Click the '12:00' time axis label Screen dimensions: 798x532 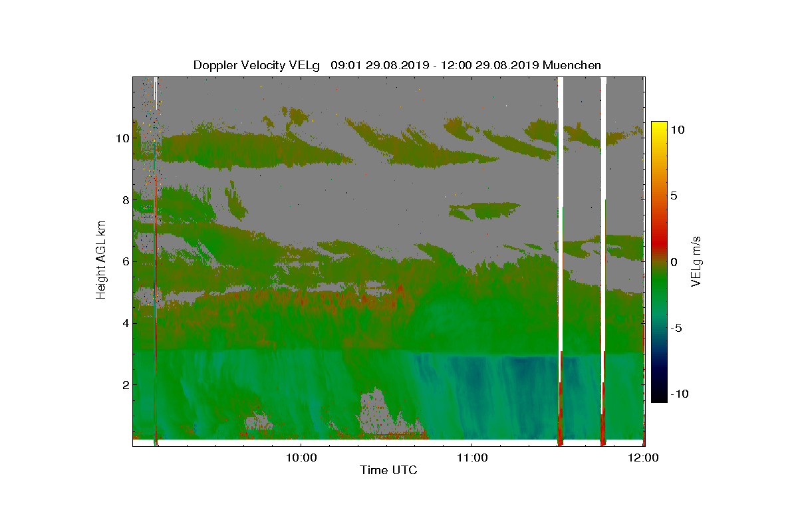[x=643, y=458]
